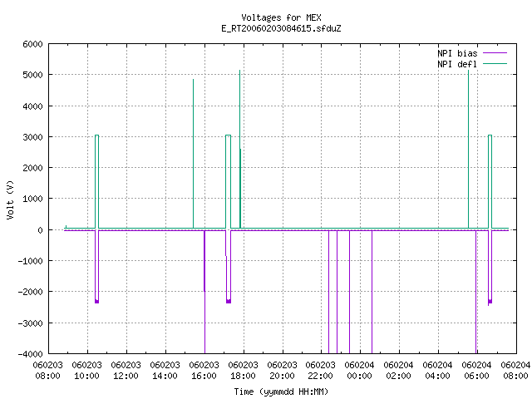Click the y-axis tick value 0
This screenshot has height=399, width=532.
point(41,230)
